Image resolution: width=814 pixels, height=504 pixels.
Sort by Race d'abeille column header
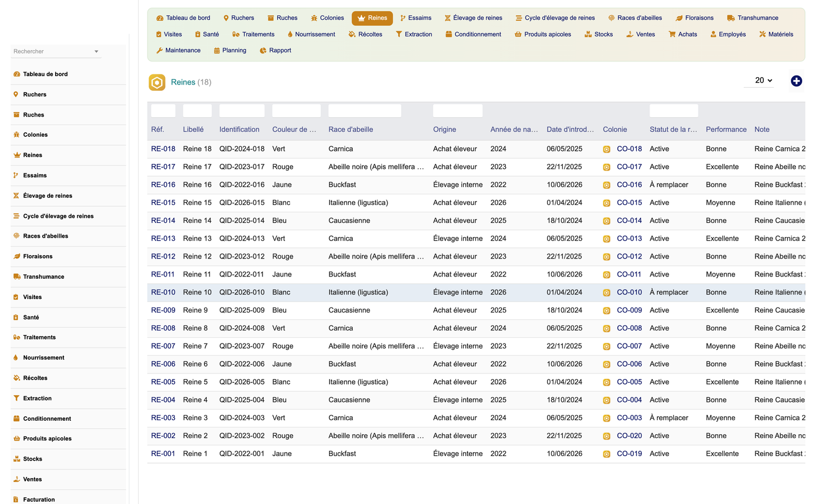pyautogui.click(x=351, y=130)
